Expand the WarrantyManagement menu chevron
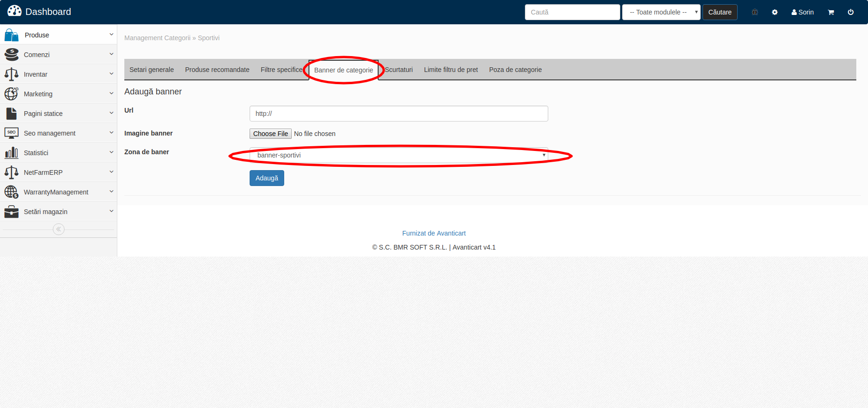Viewport: 868px width, 408px height. (111, 192)
